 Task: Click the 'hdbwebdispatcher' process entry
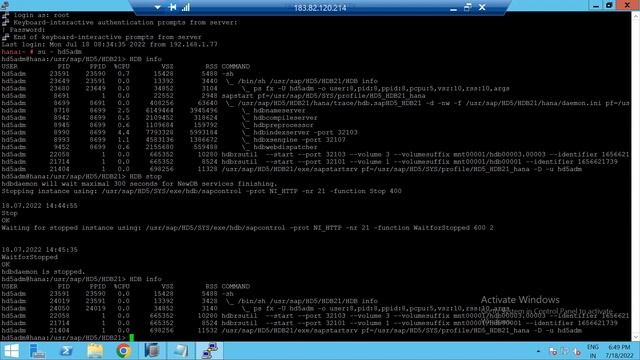tap(285, 147)
